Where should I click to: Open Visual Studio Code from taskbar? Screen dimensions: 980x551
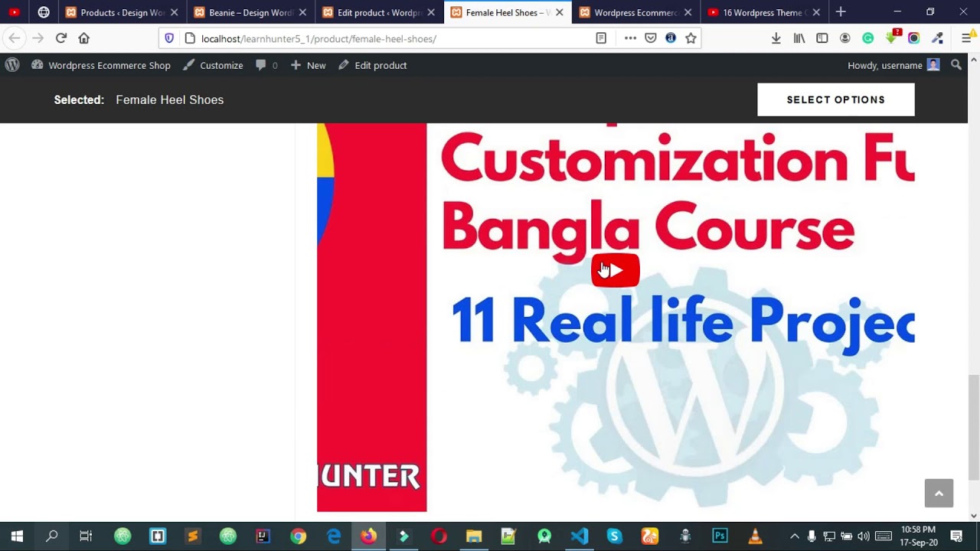pos(580,536)
